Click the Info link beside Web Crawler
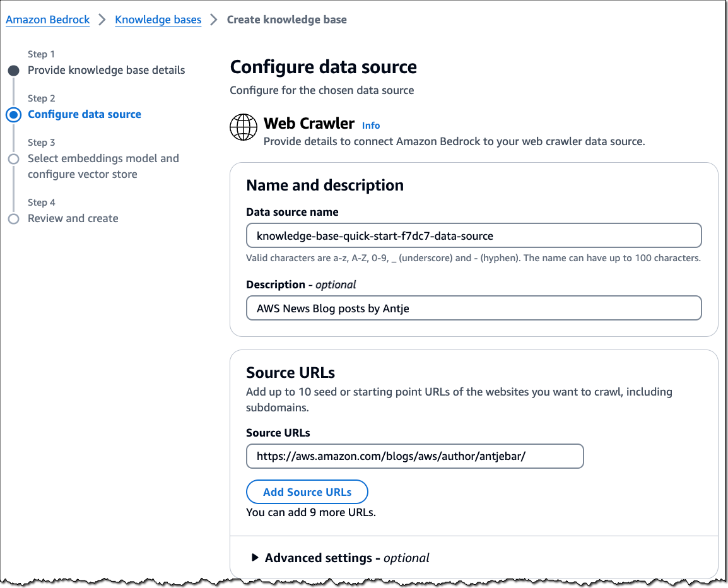The width and height of the screenshot is (728, 588). pyautogui.click(x=371, y=126)
